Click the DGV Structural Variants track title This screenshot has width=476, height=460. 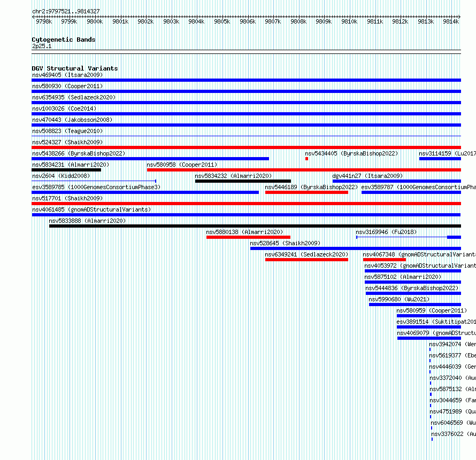75,68
